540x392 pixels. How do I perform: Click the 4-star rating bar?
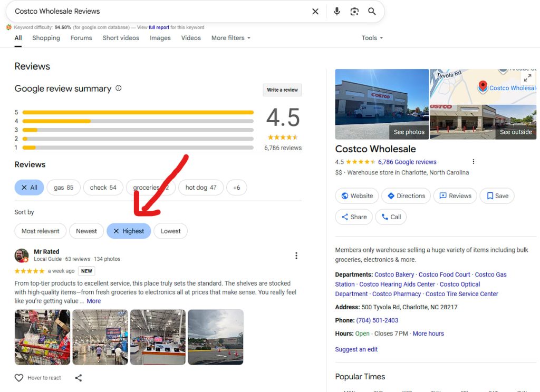pos(138,121)
